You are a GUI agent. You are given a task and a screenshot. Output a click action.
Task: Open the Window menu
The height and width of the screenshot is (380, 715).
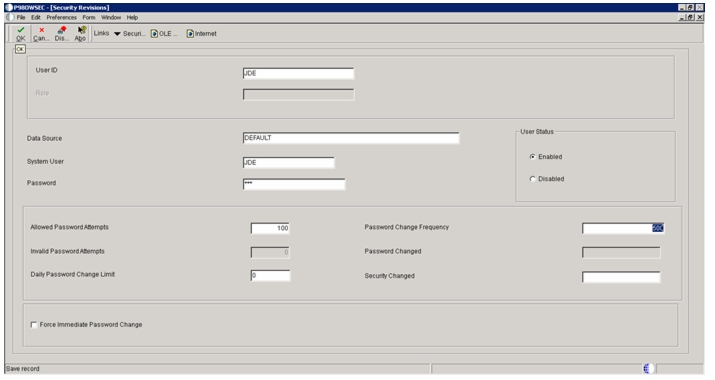111,17
